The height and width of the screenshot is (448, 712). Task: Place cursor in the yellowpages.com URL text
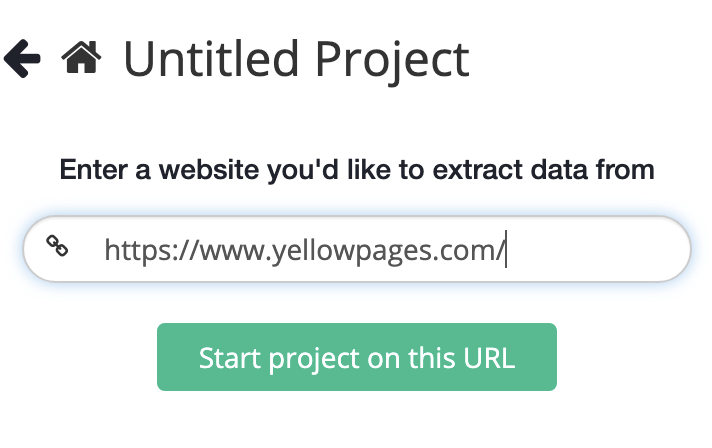point(305,250)
